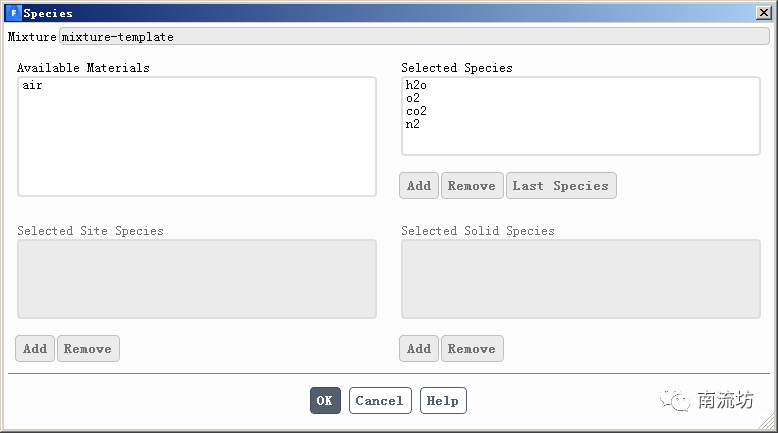Viewport: 778px width, 433px height.
Task: Click Add under Selected Site Species
Action: [x=35, y=349]
